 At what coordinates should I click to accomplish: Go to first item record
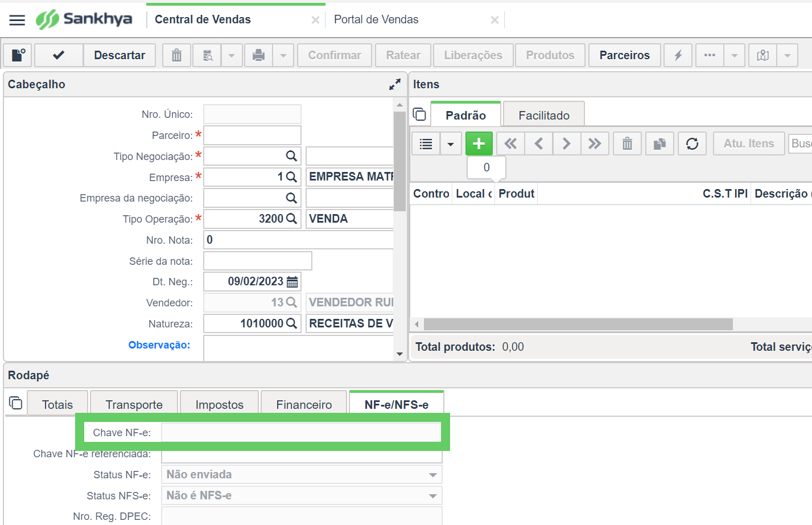coord(510,143)
